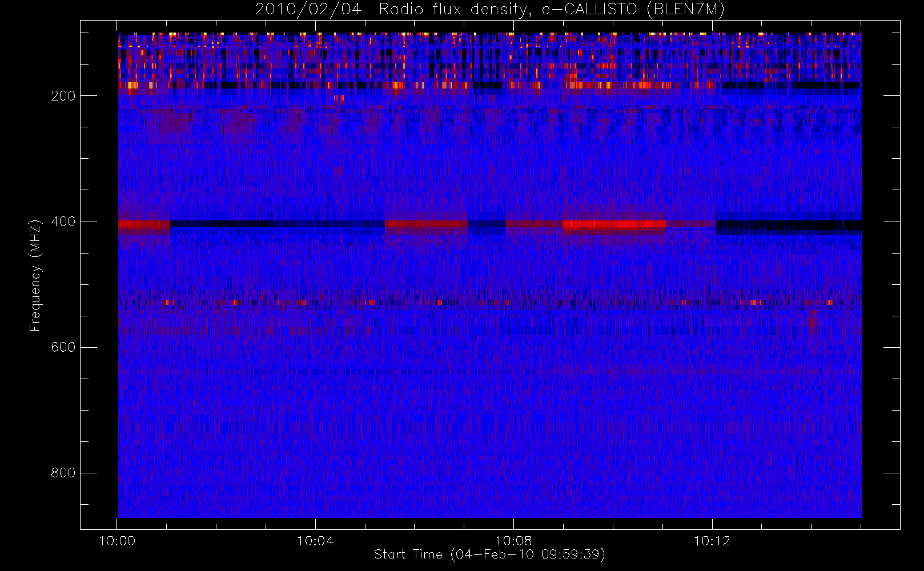
Task: Select the 'Frequency (MHZ)' y-axis label
Action: (x=35, y=275)
